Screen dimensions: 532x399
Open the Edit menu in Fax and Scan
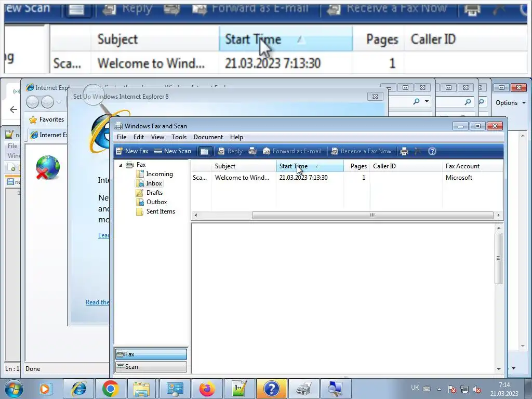138,137
